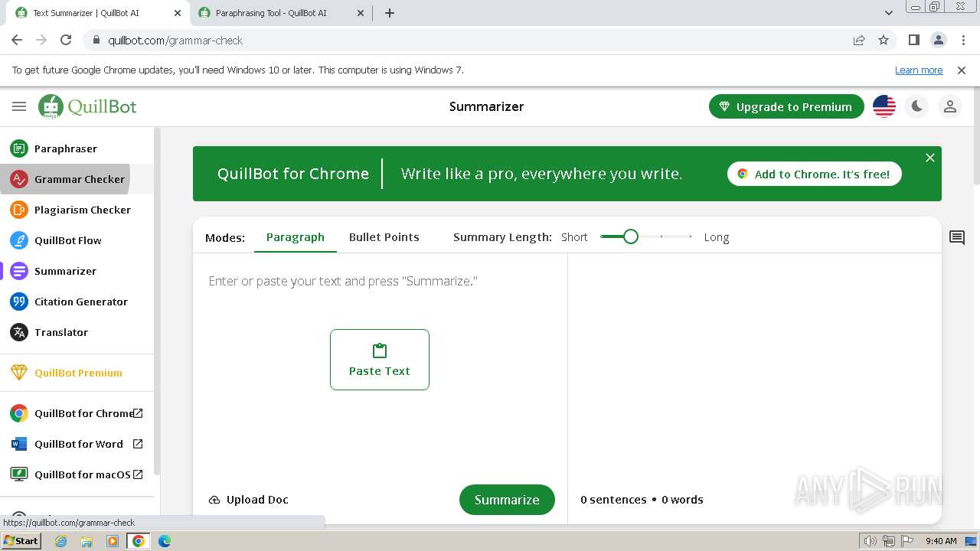Open the feedback comment icon
Screen dimensions: 980x551
click(957, 237)
